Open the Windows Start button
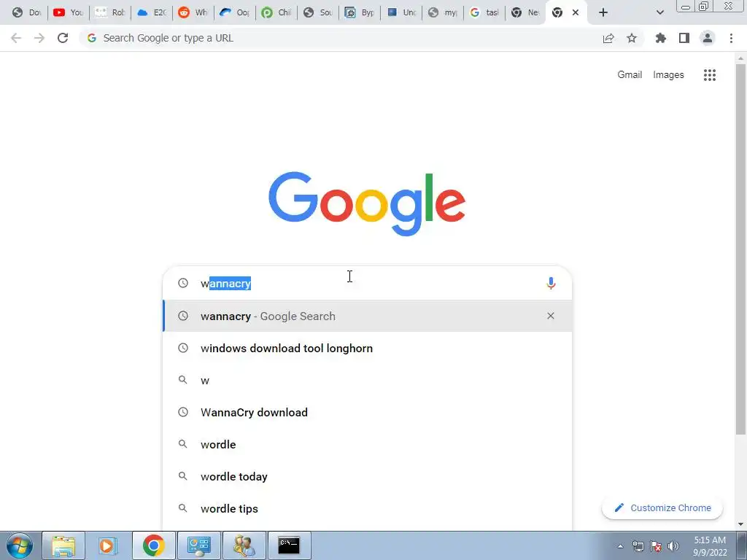Viewport: 747px width, 560px height. [19, 545]
